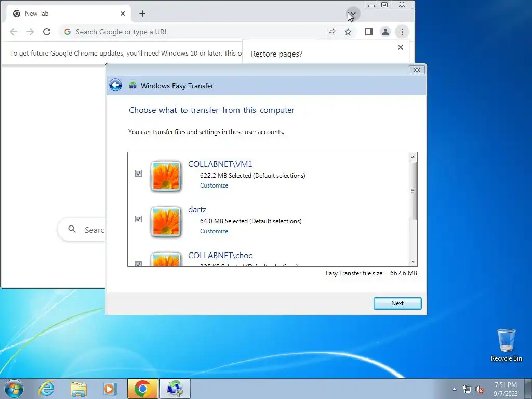Screen dimensions: 532x399
Task: Click the COLLABNET\VM1 account name
Action: (220, 164)
